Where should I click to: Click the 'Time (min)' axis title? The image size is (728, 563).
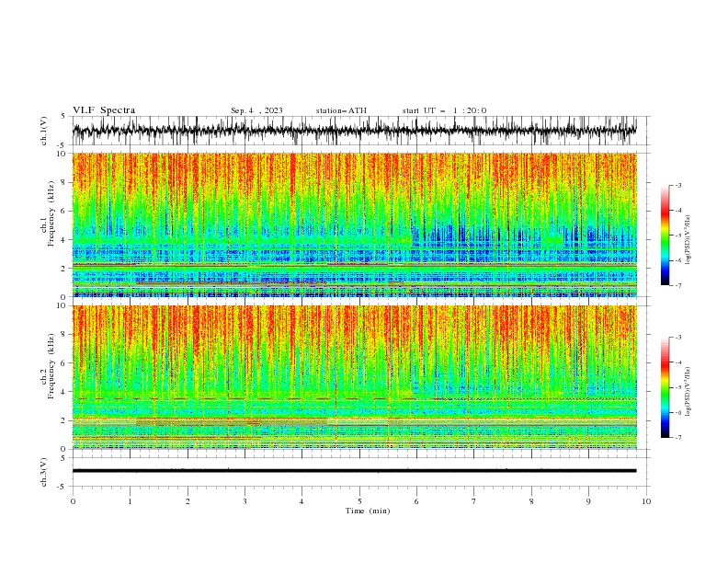click(x=368, y=511)
